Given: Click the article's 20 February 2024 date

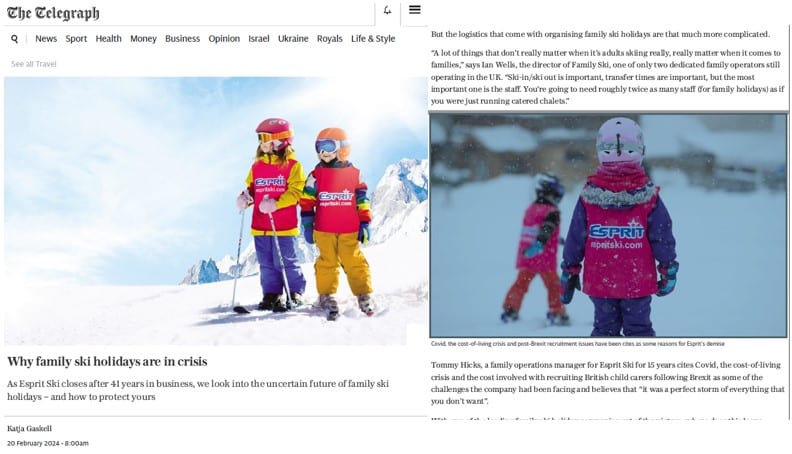Looking at the screenshot, I should tap(47, 443).
